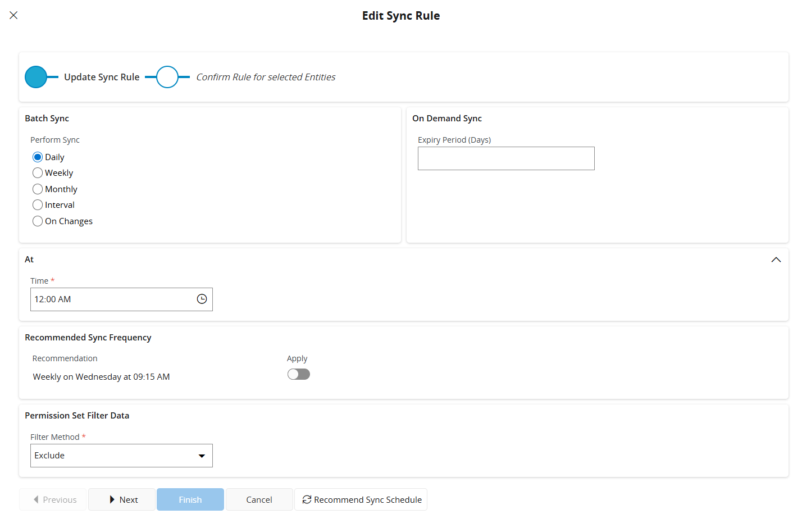The width and height of the screenshot is (802, 532).
Task: Close the Edit Sync Rule dialog
Action: click(13, 15)
